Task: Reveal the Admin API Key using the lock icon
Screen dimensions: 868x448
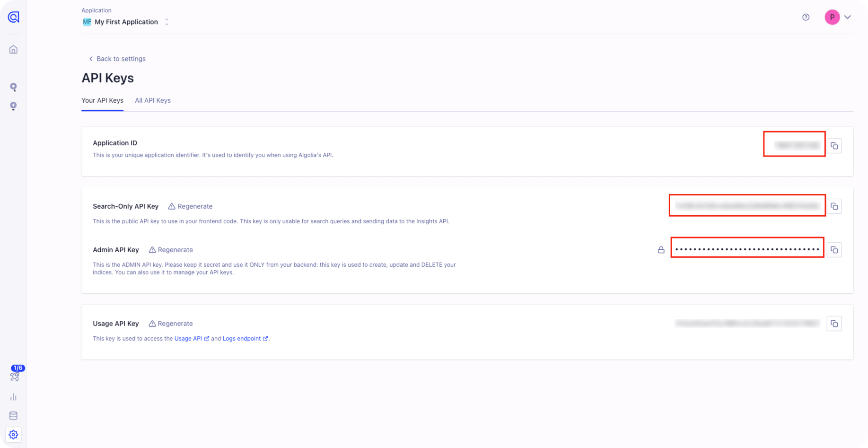Action: click(661, 250)
